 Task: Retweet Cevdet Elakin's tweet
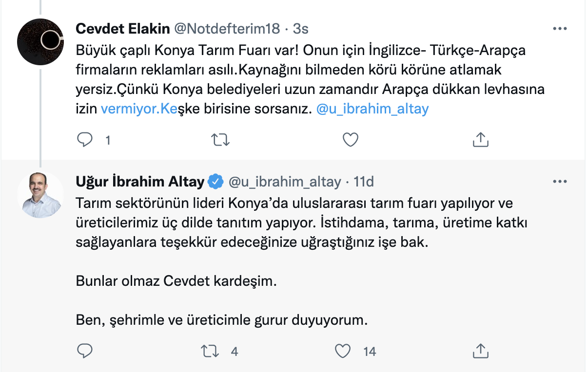[x=220, y=139]
